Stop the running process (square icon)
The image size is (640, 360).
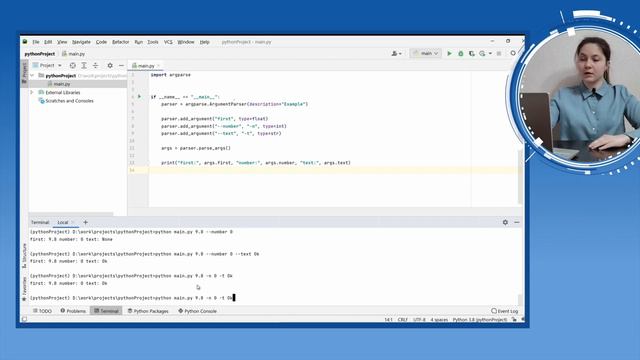pos(499,53)
